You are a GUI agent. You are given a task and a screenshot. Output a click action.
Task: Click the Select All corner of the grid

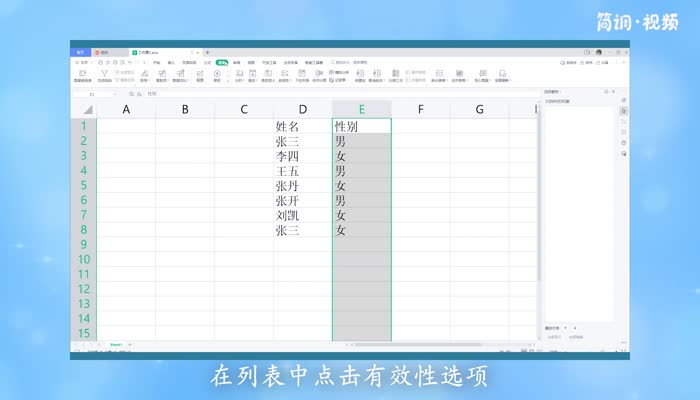pyautogui.click(x=84, y=108)
